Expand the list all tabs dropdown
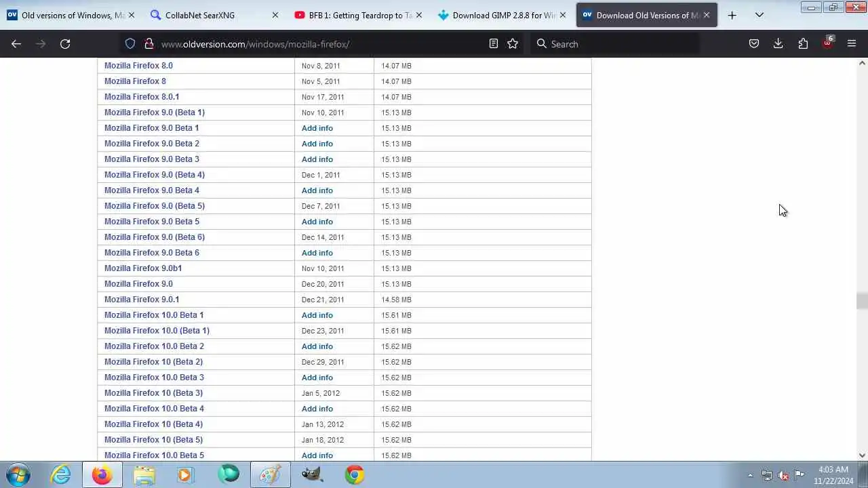Viewport: 868px width, 488px height. 759,15
